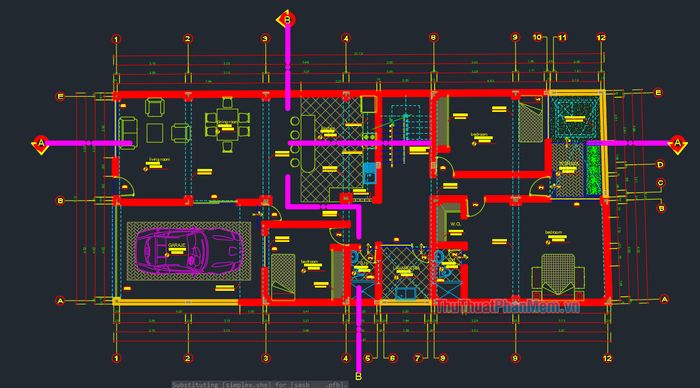
Task: Click section marker A at right end
Action: tap(677, 144)
